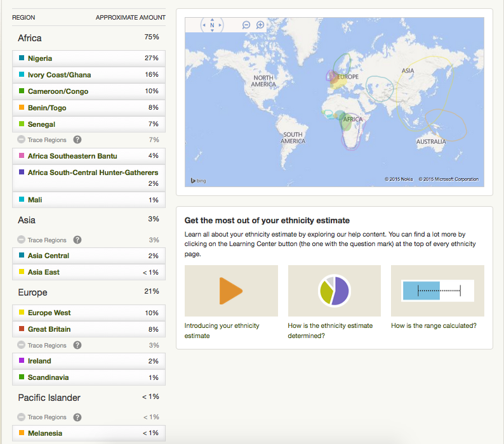Collapse Europe Trace Regions section
504x444 pixels.
click(21, 346)
